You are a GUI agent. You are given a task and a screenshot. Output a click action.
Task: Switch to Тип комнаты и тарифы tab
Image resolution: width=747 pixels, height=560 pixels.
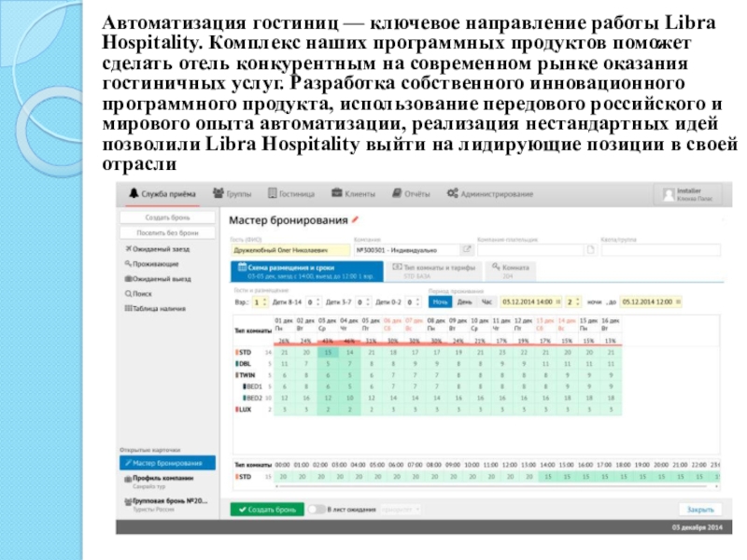pos(433,272)
